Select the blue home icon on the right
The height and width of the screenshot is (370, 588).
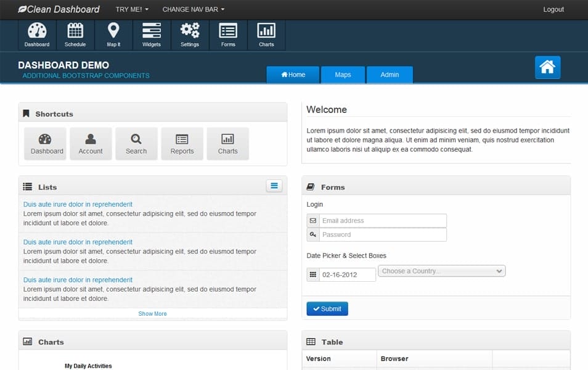pos(547,68)
